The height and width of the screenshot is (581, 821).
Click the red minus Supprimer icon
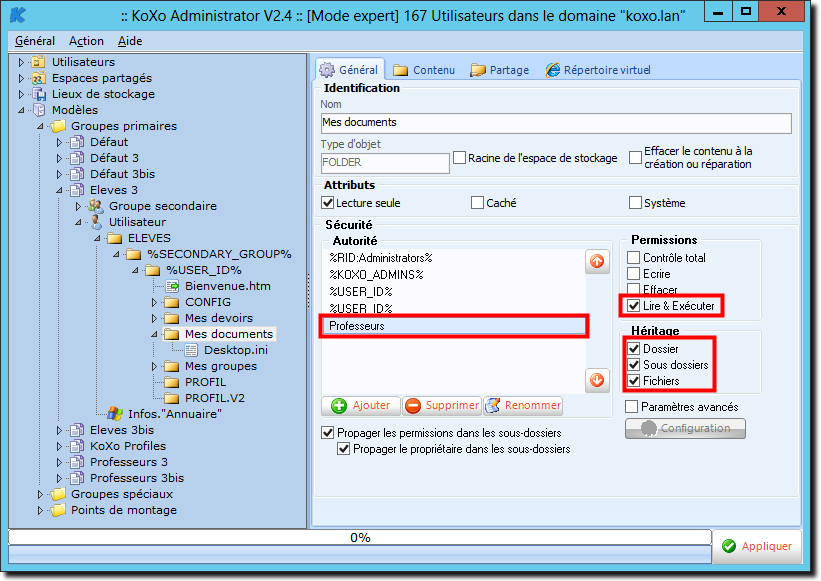tap(413, 406)
